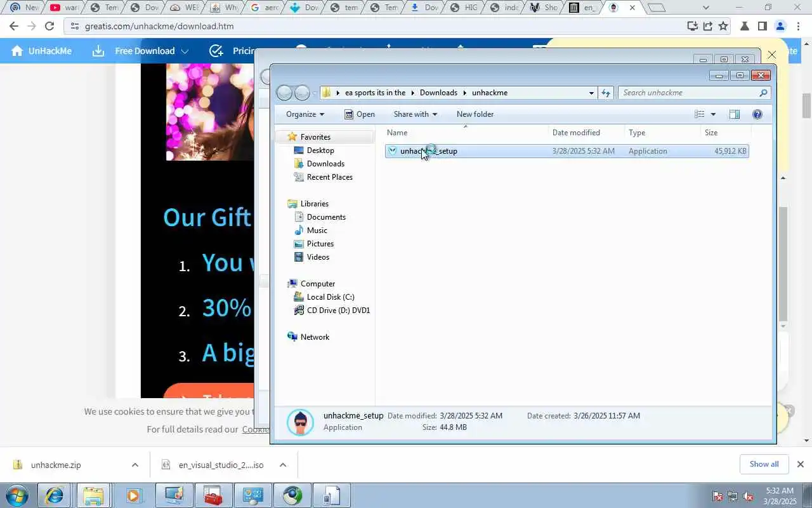Open Windows Media Player taskbar icon

click(x=133, y=495)
